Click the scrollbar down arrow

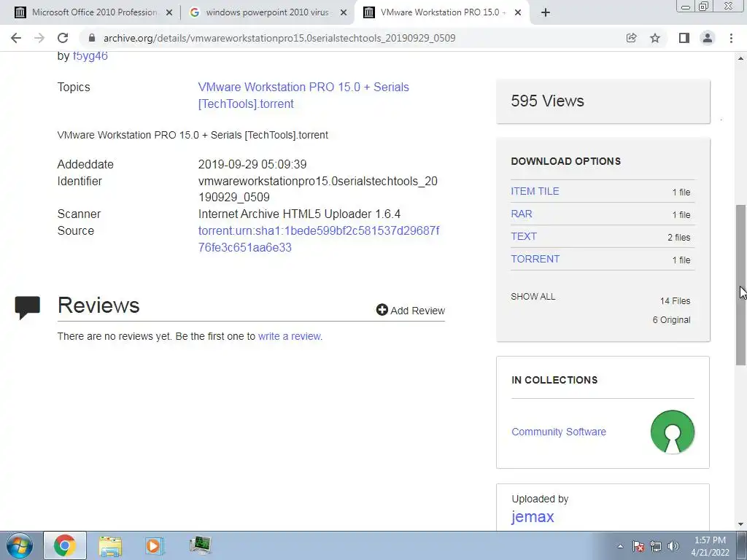pyautogui.click(x=740, y=524)
